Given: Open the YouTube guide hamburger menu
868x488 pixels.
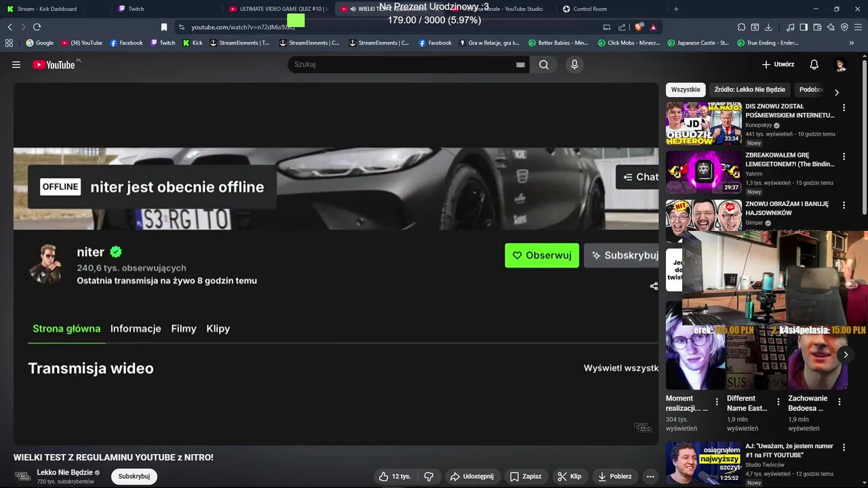Looking at the screenshot, I should click(x=16, y=64).
